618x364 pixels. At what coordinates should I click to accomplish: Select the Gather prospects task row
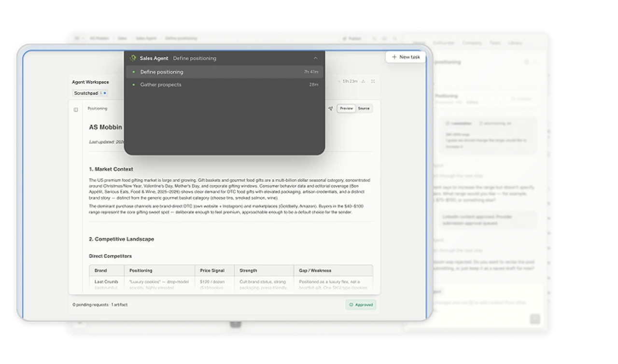pyautogui.click(x=225, y=84)
